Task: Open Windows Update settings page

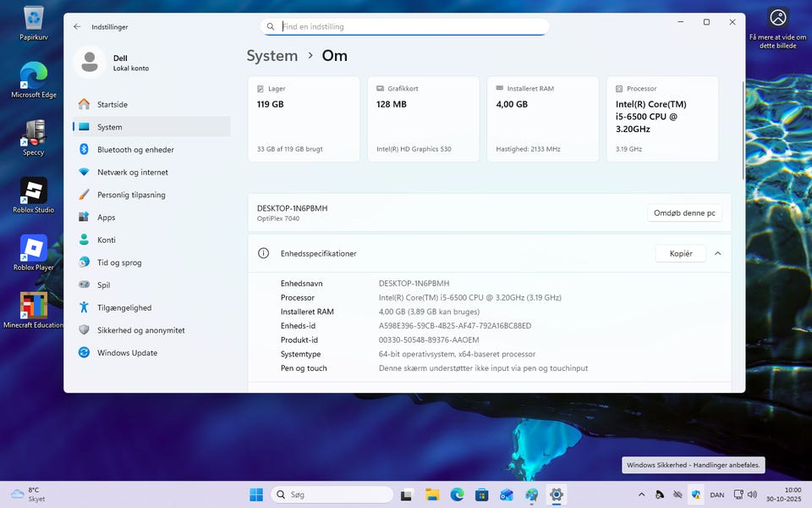Action: tap(127, 353)
